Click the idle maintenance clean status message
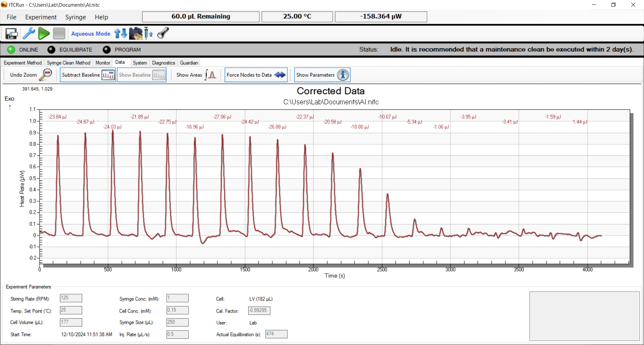 tap(512, 50)
